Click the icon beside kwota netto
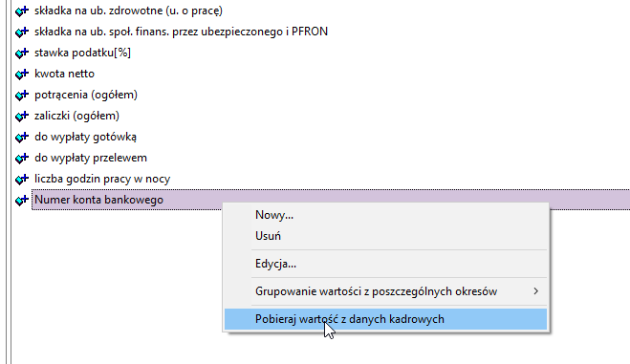This screenshot has height=364, width=630. click(22, 74)
